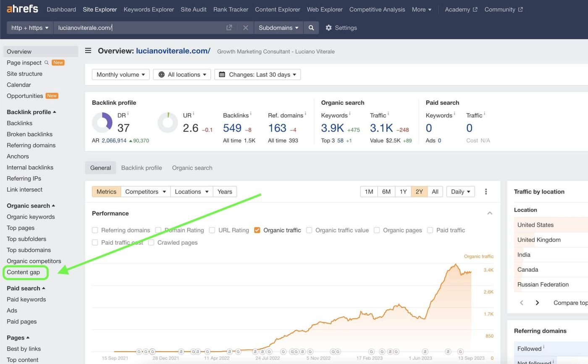Click Followed info icon
This screenshot has height=364, width=588.
543,347
